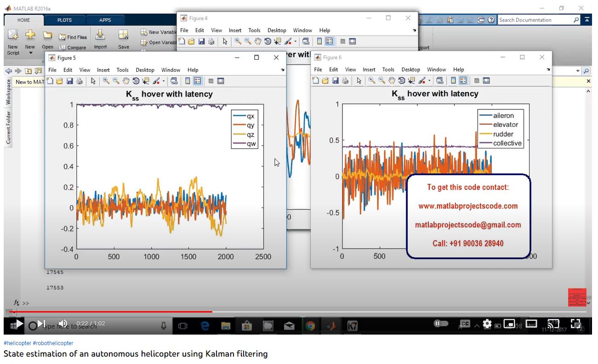
Task: Print Figure 6 with the printer icon
Action: [x=345, y=81]
